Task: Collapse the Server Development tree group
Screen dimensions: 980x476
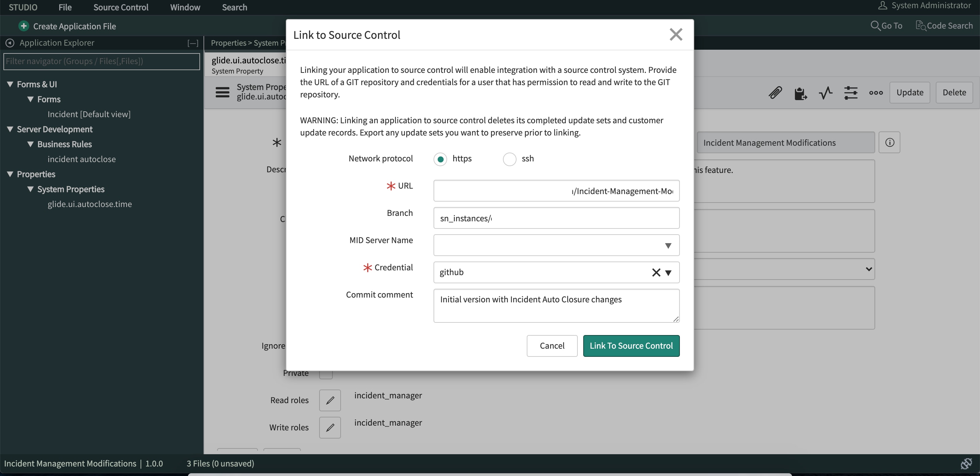Action: tap(10, 129)
